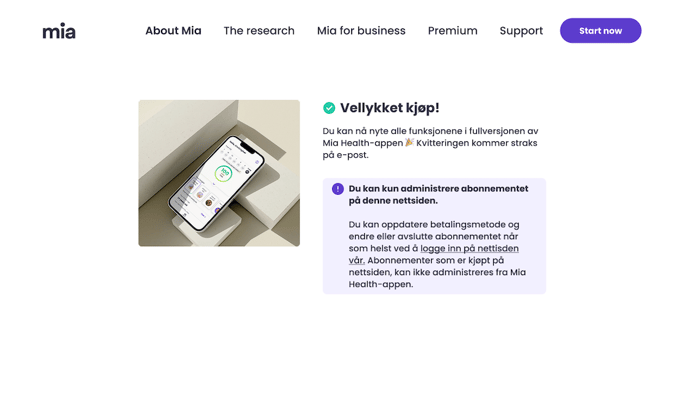The image size is (688, 413).
Task: Click the 'Vellykket kjøp!' heading
Action: coord(390,108)
